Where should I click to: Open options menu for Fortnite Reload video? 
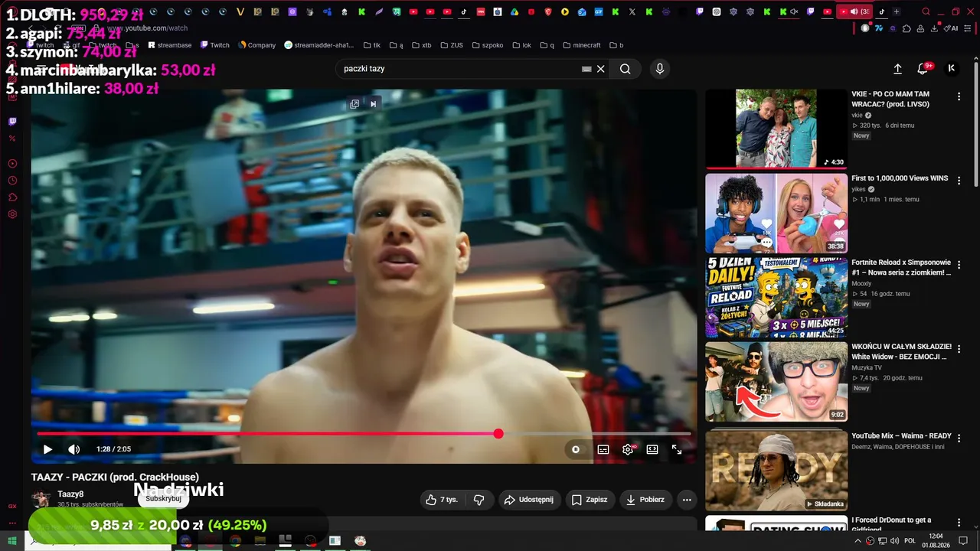[x=959, y=265]
